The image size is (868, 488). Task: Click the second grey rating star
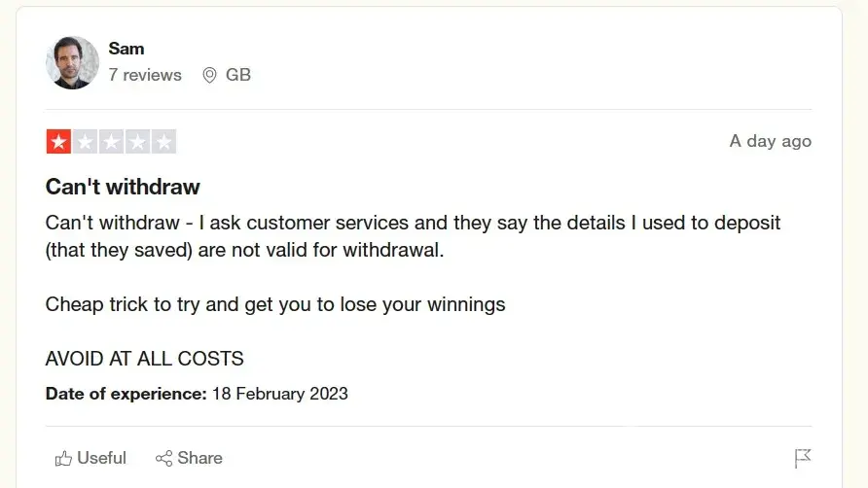[x=85, y=142]
